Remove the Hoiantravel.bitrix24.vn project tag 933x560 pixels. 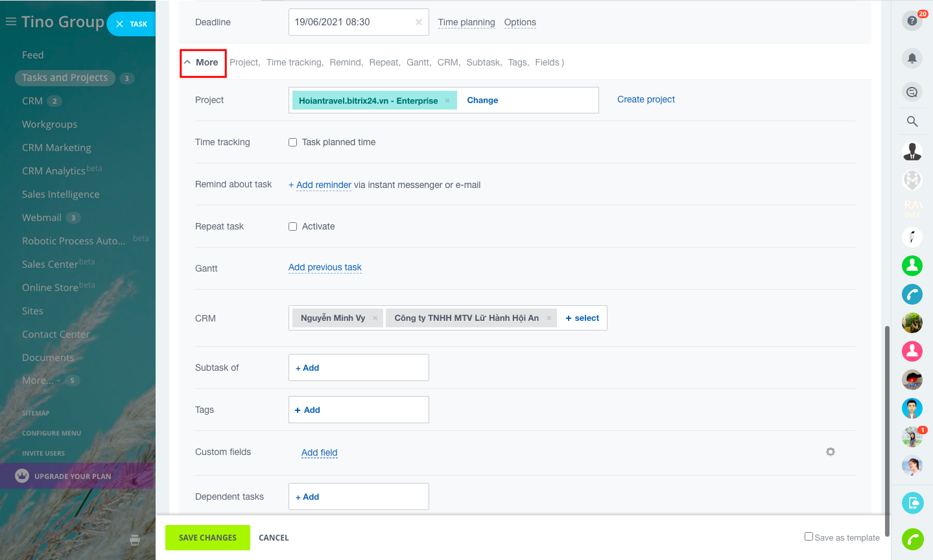tap(447, 100)
